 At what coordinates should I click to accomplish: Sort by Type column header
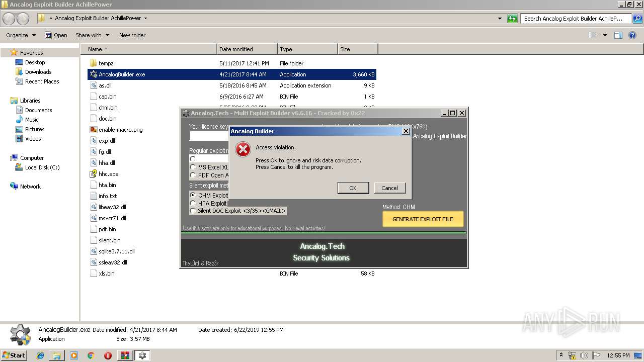click(x=307, y=49)
